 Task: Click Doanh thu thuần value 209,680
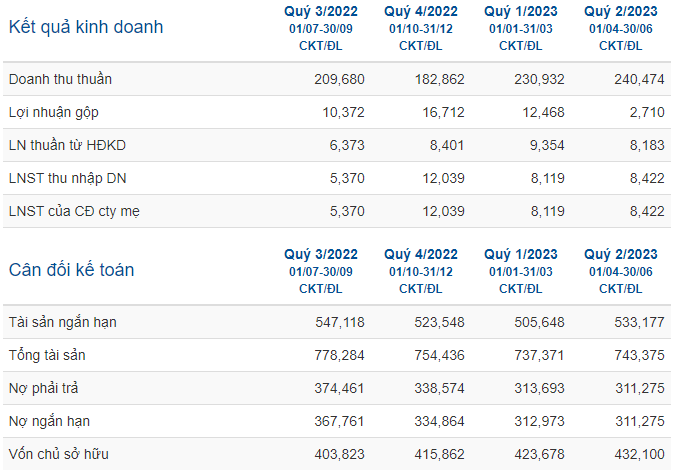click(339, 80)
